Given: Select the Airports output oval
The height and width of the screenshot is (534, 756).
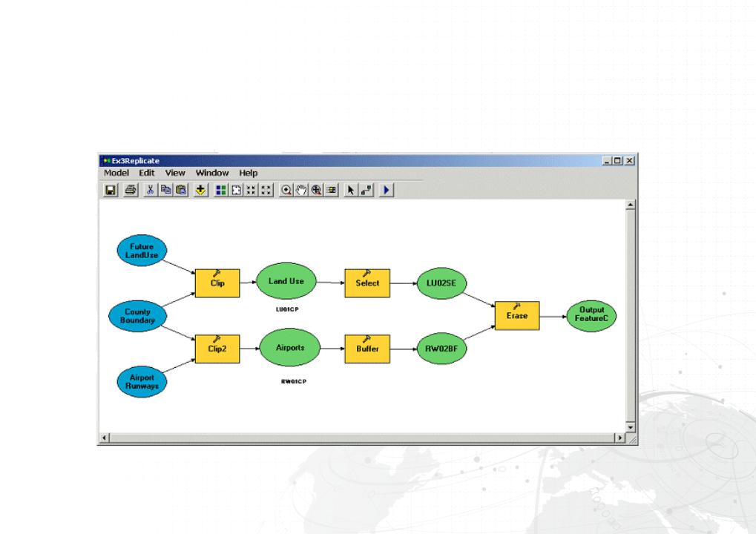Looking at the screenshot, I should tap(290, 348).
